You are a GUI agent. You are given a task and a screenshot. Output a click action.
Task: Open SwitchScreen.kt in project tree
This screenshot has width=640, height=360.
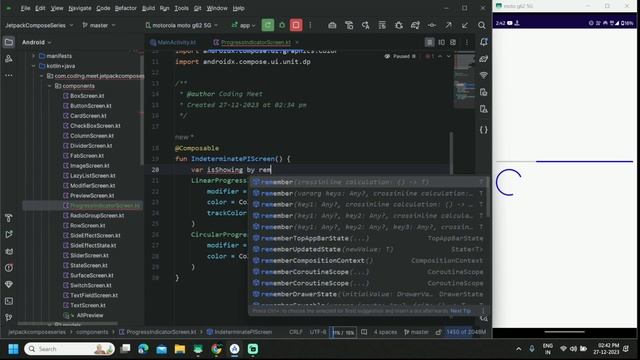pos(91,285)
